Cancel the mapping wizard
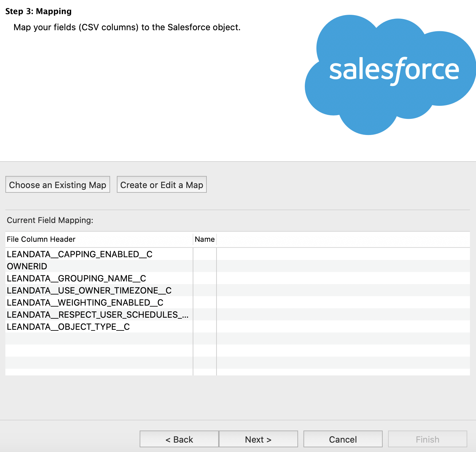This screenshot has width=476, height=452. pos(343,439)
